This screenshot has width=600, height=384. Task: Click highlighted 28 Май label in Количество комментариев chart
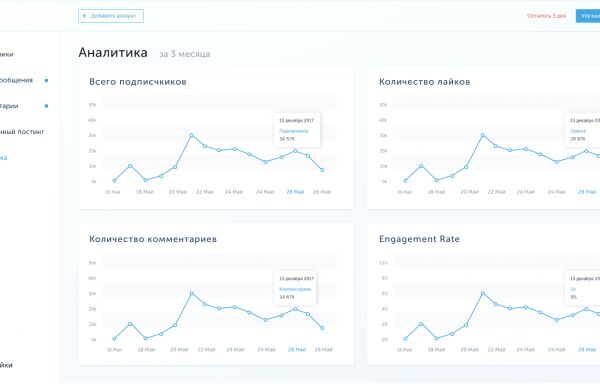pos(297,350)
